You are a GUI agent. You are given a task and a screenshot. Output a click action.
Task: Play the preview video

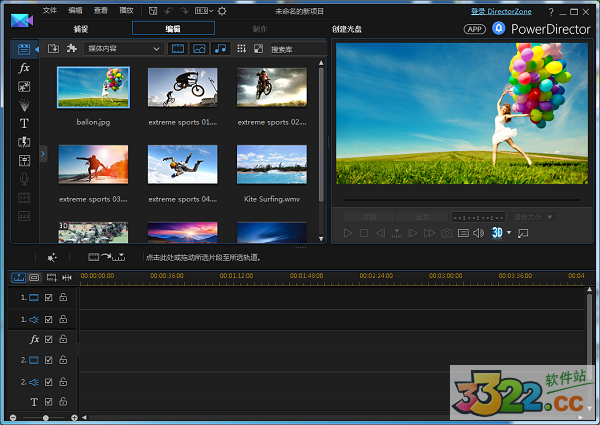coord(348,233)
